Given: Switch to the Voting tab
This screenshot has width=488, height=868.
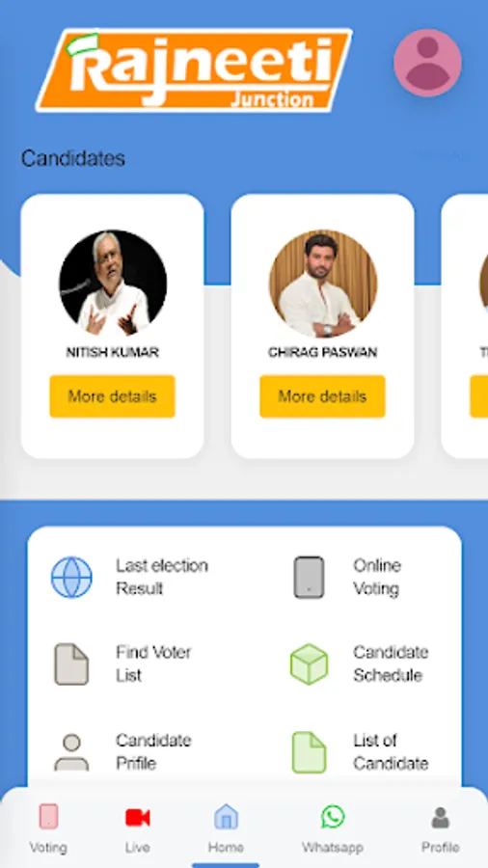Looking at the screenshot, I should click(x=48, y=829).
